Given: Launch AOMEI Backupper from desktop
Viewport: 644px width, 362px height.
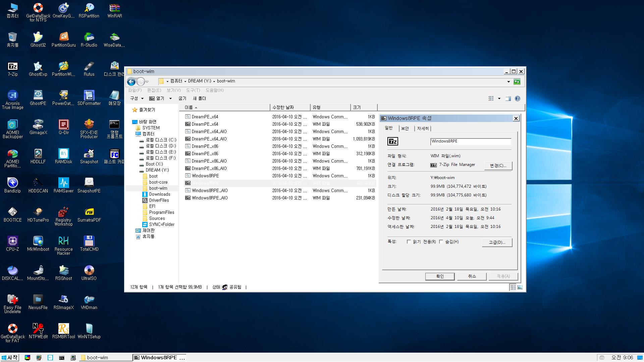Looking at the screenshot, I should click(x=13, y=129).
